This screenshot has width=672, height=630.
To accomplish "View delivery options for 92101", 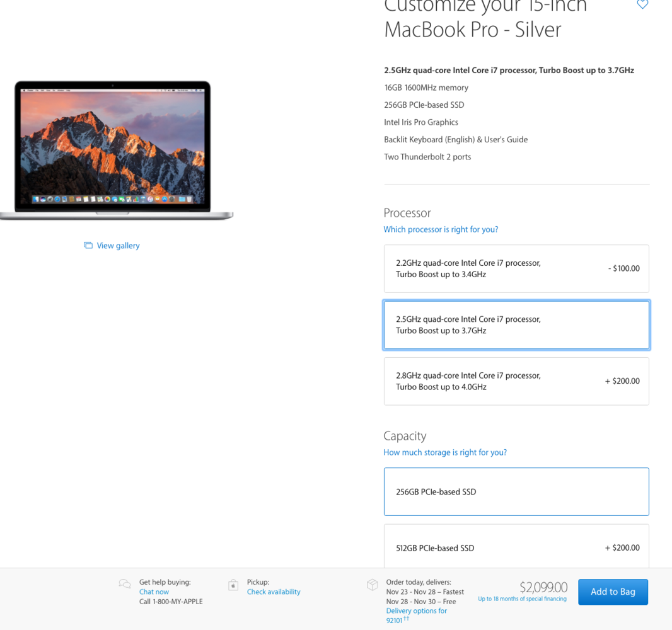I will point(416,610).
